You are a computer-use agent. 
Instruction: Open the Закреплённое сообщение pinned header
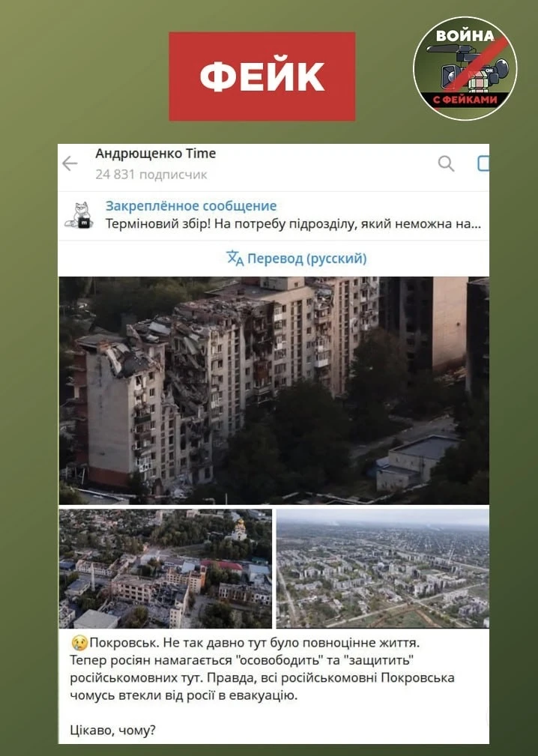pyautogui.click(x=191, y=206)
